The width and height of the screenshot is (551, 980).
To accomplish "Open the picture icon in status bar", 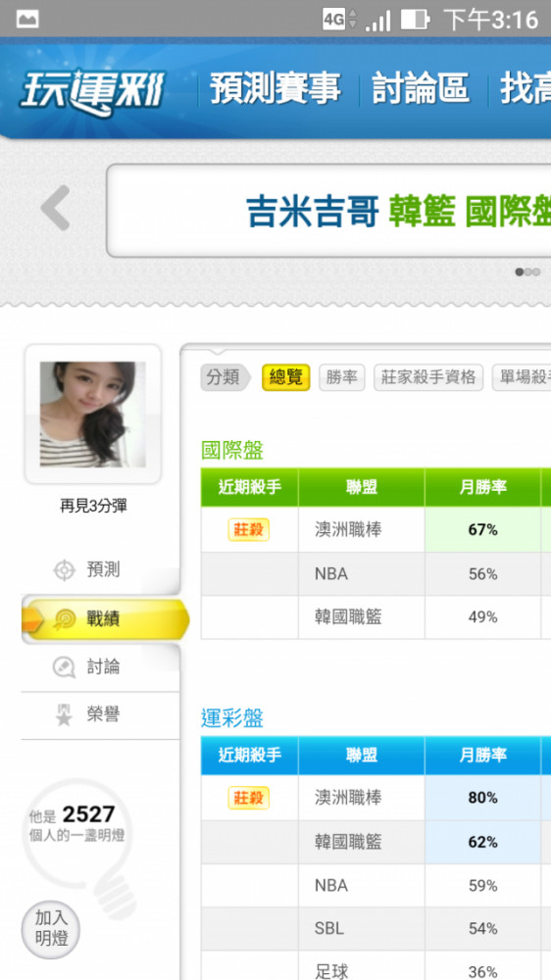I will [x=27, y=19].
